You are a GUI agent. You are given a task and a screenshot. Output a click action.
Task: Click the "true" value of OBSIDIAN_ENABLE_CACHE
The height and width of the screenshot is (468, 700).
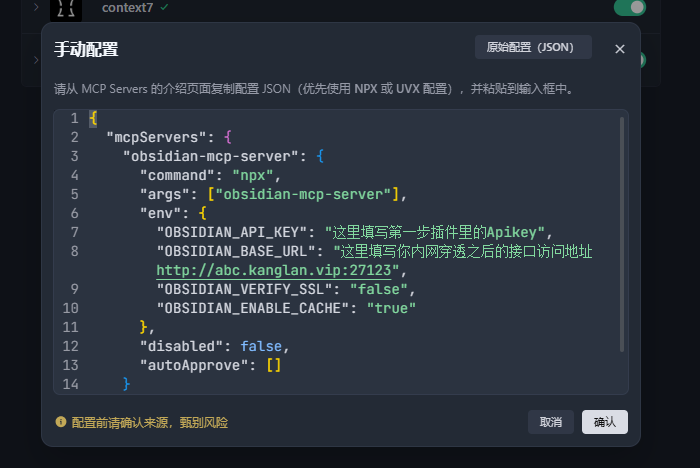tap(391, 308)
